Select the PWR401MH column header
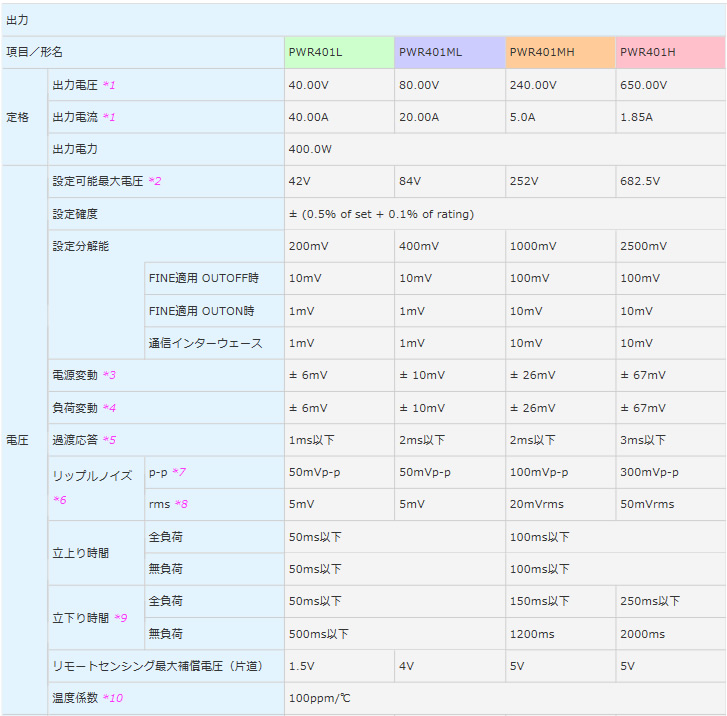This screenshot has width=727, height=716. pyautogui.click(x=561, y=52)
